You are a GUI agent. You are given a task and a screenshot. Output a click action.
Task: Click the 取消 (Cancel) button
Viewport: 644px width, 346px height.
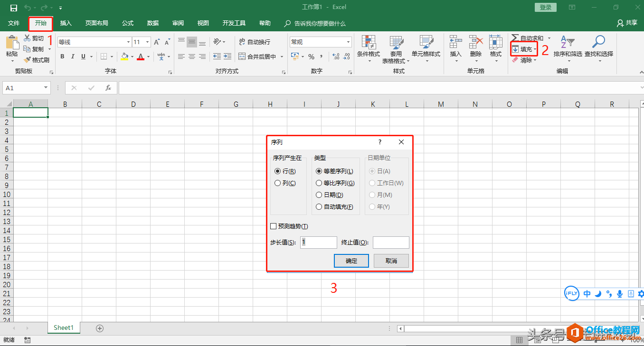point(391,261)
